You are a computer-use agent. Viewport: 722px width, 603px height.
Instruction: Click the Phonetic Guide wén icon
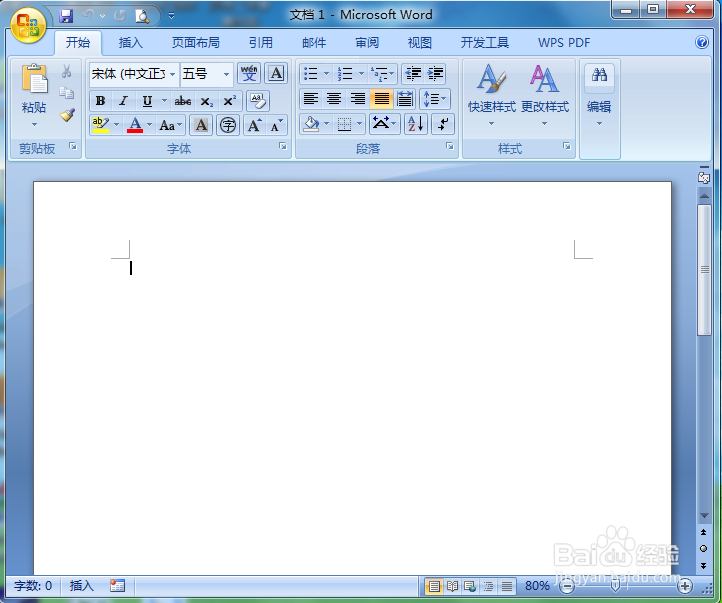pyautogui.click(x=249, y=73)
